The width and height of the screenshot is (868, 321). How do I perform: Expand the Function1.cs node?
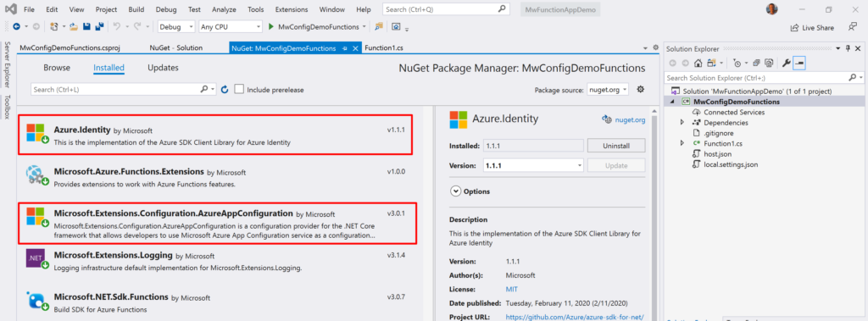(682, 143)
